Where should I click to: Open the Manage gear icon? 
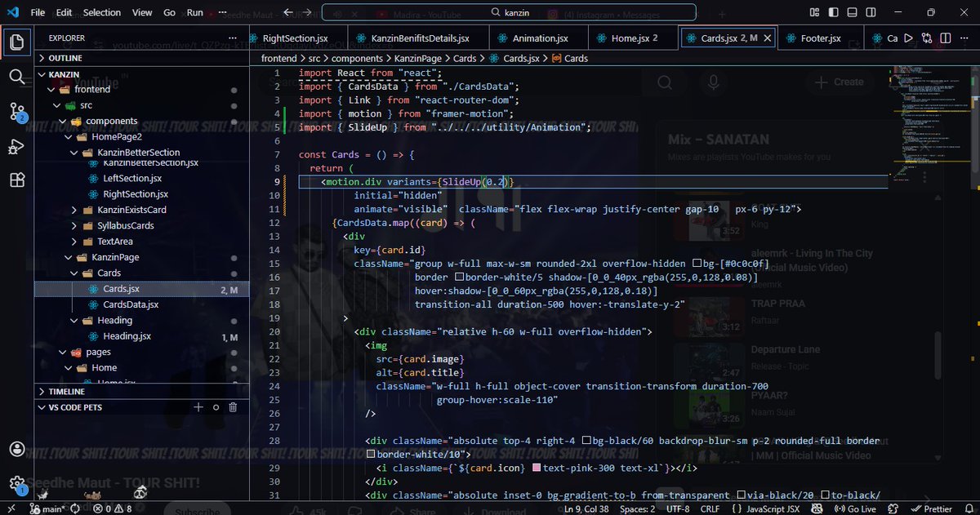[17, 483]
